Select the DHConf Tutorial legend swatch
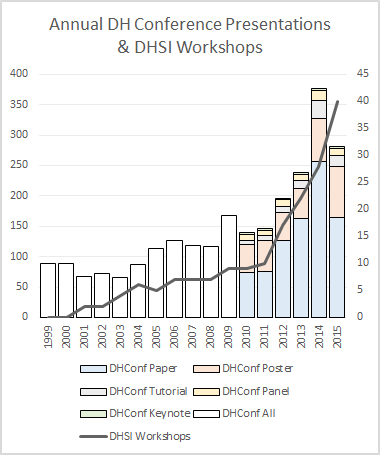This screenshot has height=455, width=380. [93, 391]
